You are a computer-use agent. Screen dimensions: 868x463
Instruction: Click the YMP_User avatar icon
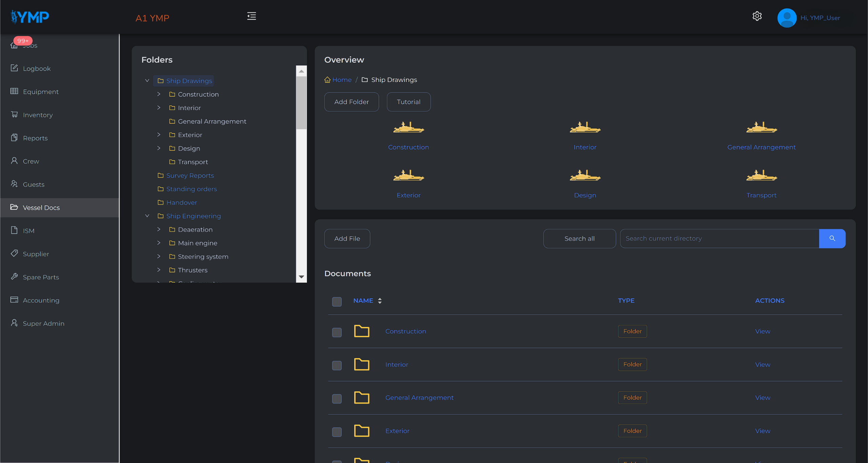click(x=787, y=18)
